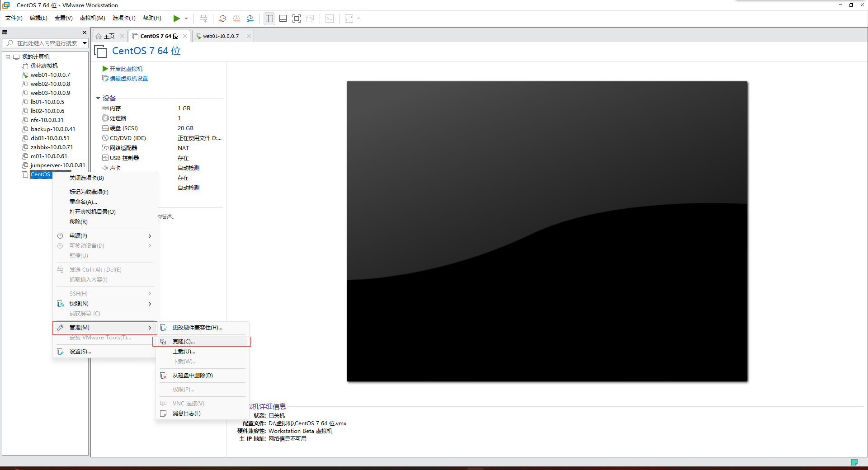This screenshot has height=470, width=868.
Task: Toggle the library sidebar view icon
Action: tap(269, 19)
